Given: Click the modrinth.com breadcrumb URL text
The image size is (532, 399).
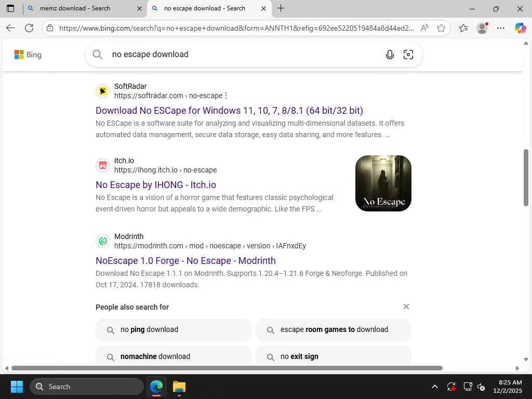Looking at the screenshot, I should 210,246.
